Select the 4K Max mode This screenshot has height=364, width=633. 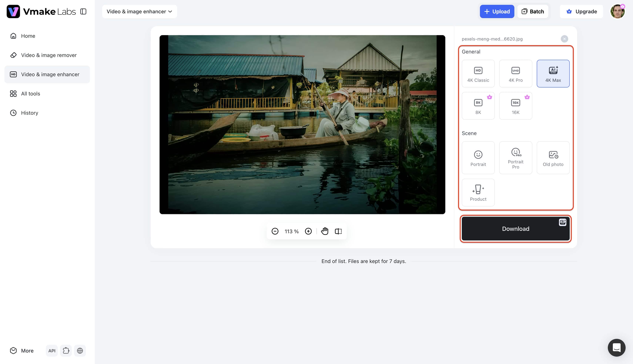553,73
